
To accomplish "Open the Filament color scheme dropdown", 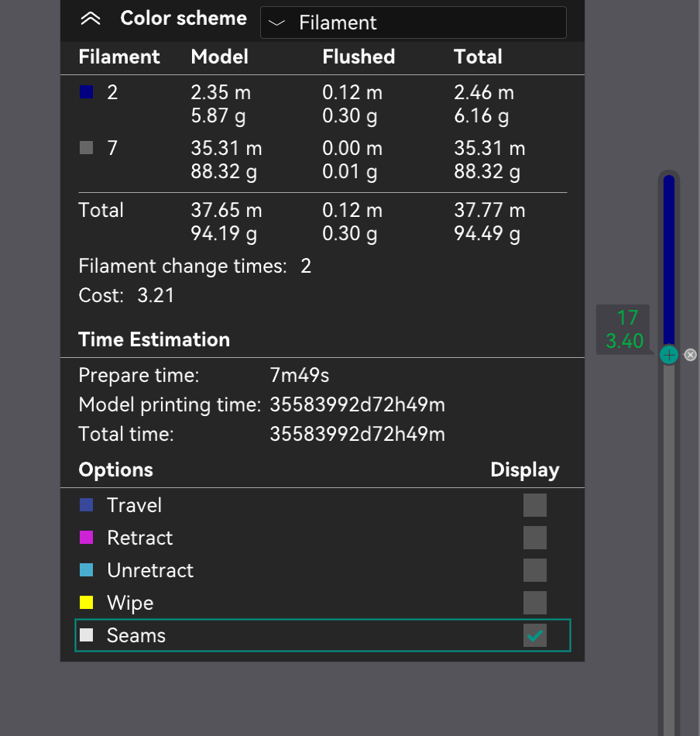I will [413, 22].
